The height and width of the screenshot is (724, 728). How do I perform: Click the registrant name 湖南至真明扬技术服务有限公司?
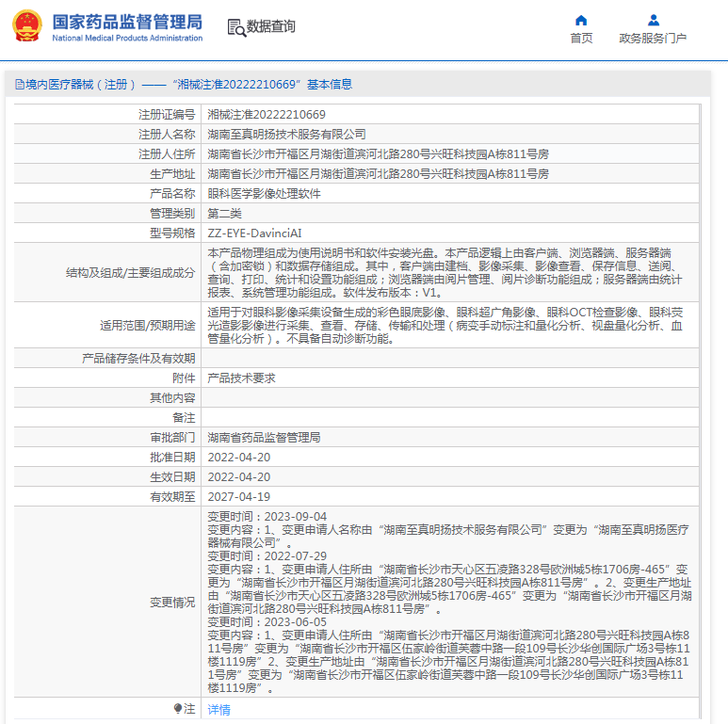pos(286,135)
